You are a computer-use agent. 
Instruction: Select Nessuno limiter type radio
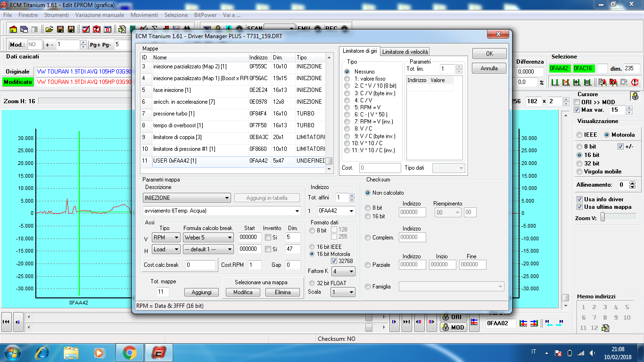pos(347,72)
